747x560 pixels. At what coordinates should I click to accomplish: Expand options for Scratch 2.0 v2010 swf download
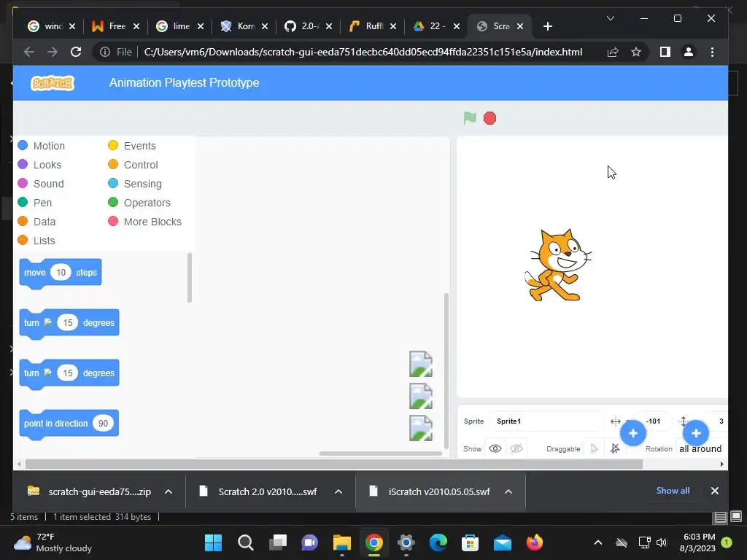click(x=338, y=491)
